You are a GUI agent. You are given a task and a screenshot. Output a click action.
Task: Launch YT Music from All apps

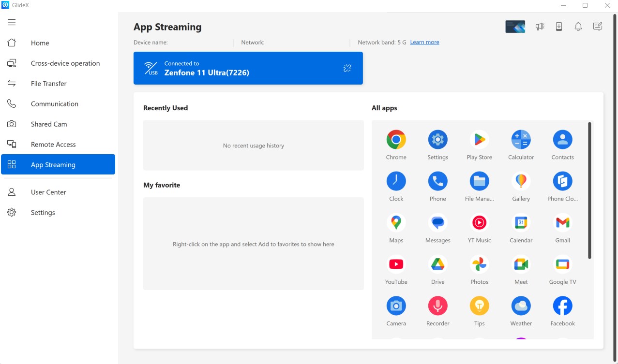point(479,222)
